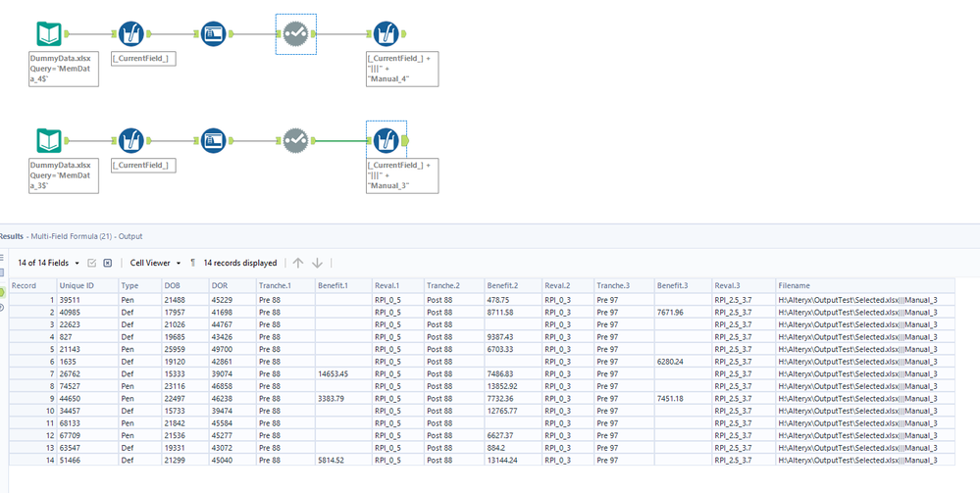Show metadata view in Results sidebar
The image size is (980, 493).
pyautogui.click(x=2, y=273)
